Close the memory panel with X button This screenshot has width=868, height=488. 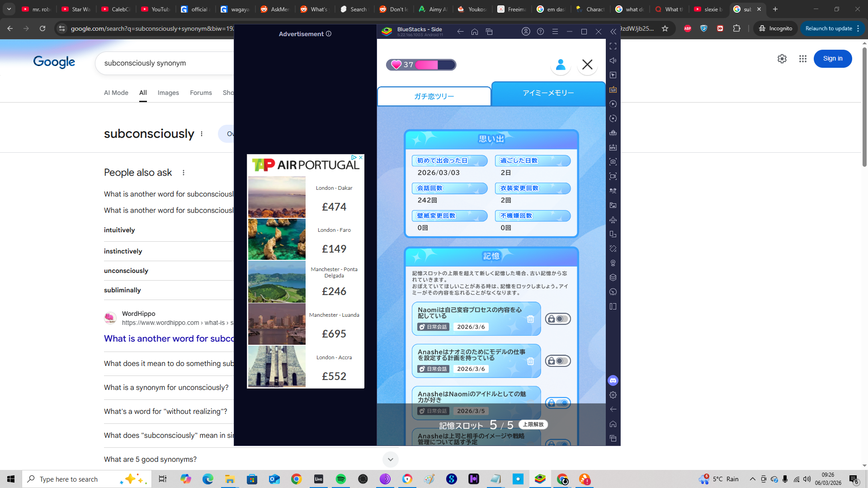587,65
